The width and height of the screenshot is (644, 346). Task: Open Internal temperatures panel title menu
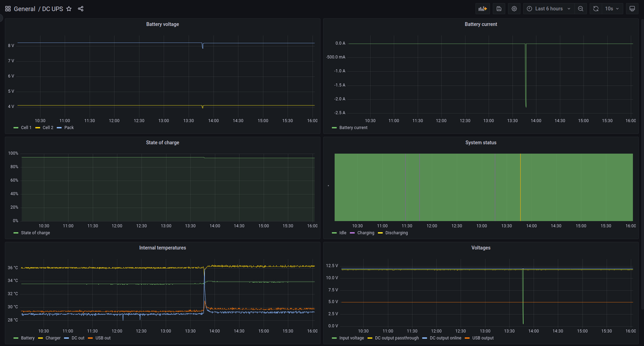163,248
